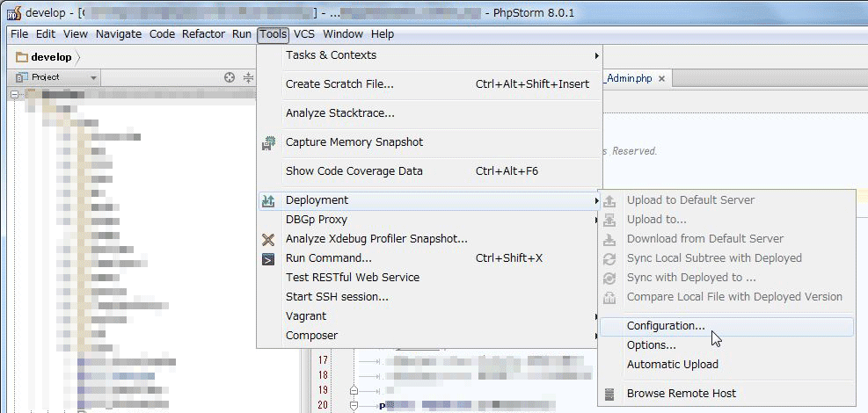
Task: Select Compare Local File with Deployed Version
Action: [x=726, y=298]
